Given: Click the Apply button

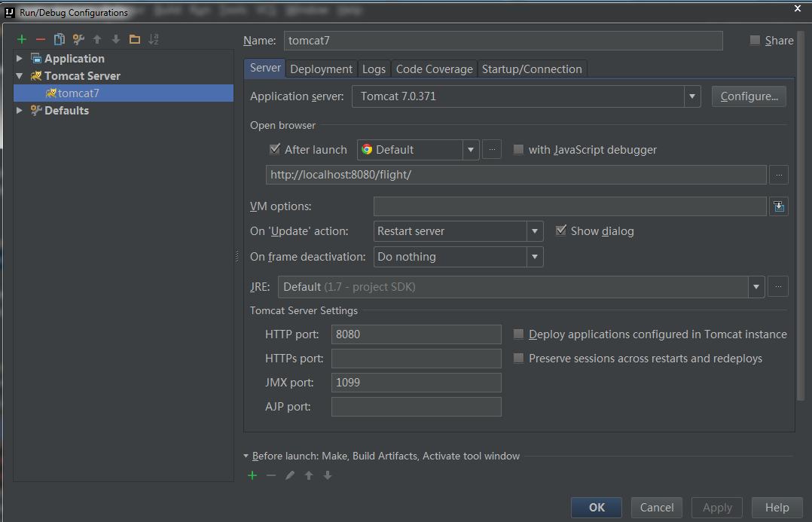Looking at the screenshot, I should [x=717, y=508].
